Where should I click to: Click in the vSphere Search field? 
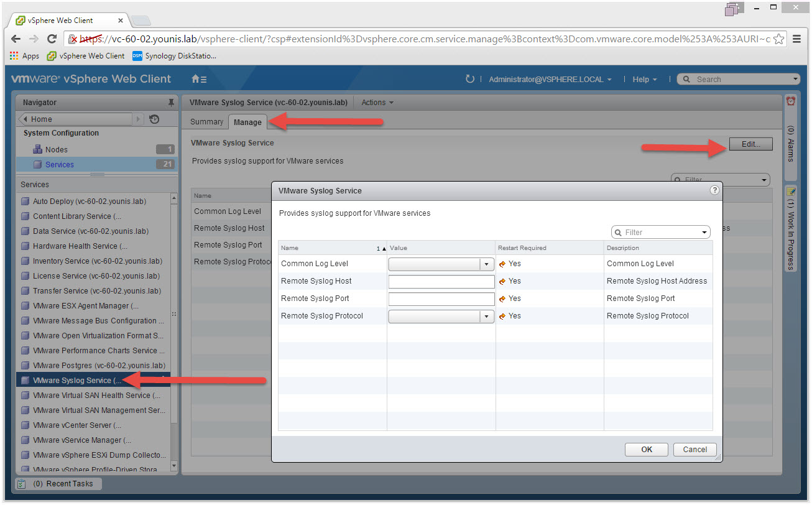pyautogui.click(x=738, y=80)
